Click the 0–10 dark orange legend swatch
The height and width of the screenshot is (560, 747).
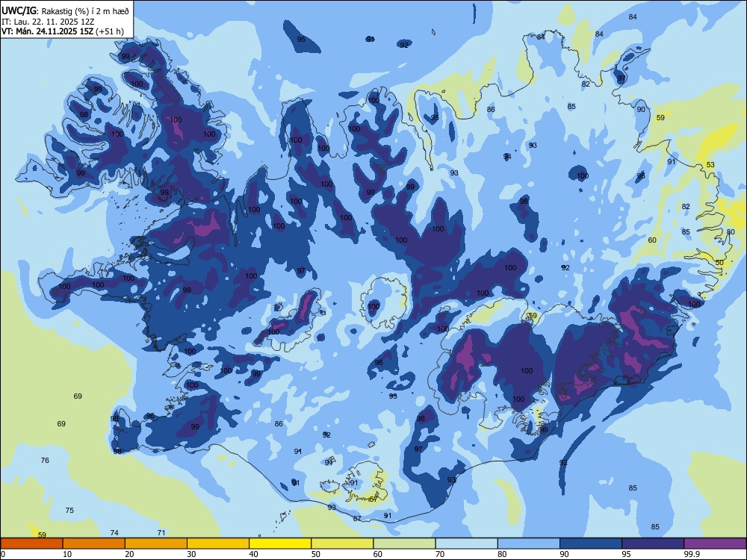coord(31,544)
